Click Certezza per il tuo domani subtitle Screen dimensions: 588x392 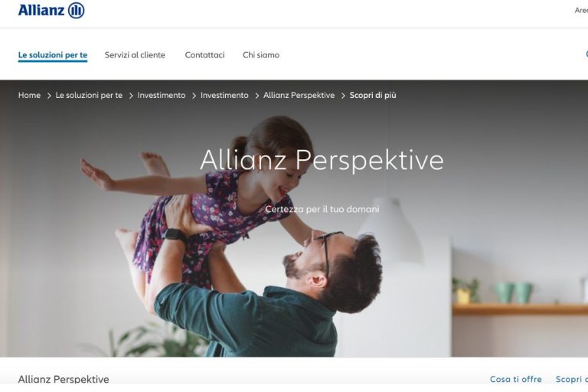[322, 209]
